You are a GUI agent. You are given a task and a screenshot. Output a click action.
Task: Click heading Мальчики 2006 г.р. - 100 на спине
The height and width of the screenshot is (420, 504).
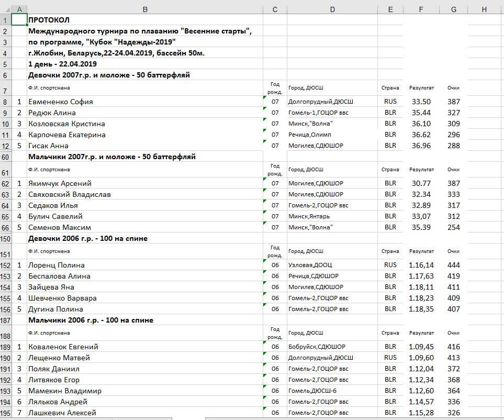[x=91, y=320]
